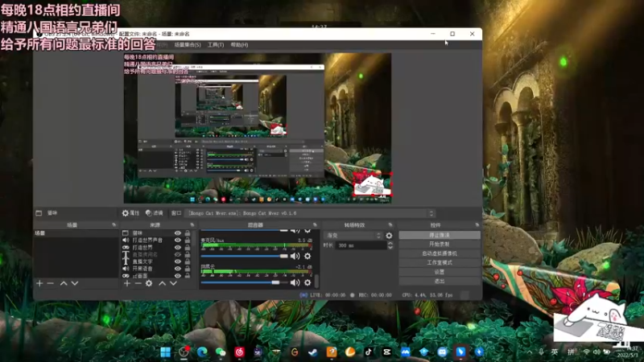
Task: Show hidden icons in the system tray
Action: 530,352
